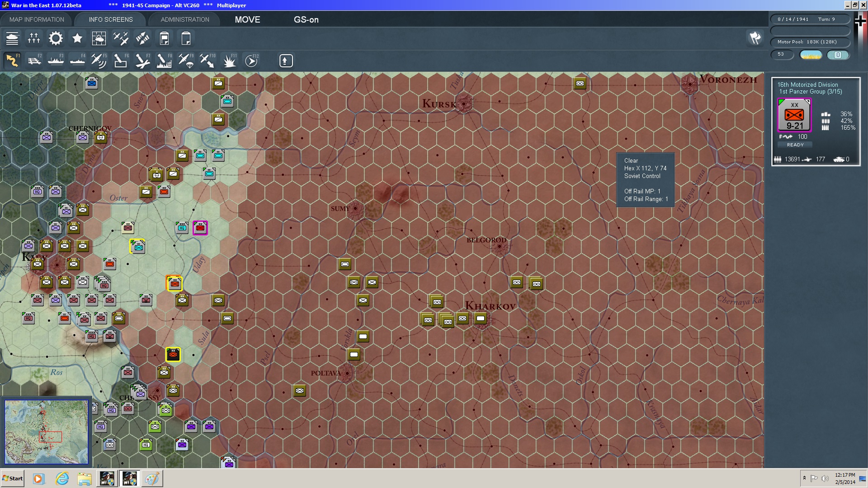Select the magenta-highlighted unit on the map
Image resolution: width=868 pixels, height=488 pixels.
tap(200, 228)
